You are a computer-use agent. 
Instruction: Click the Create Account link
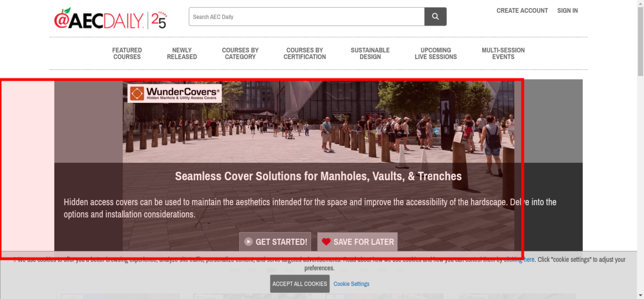(522, 11)
